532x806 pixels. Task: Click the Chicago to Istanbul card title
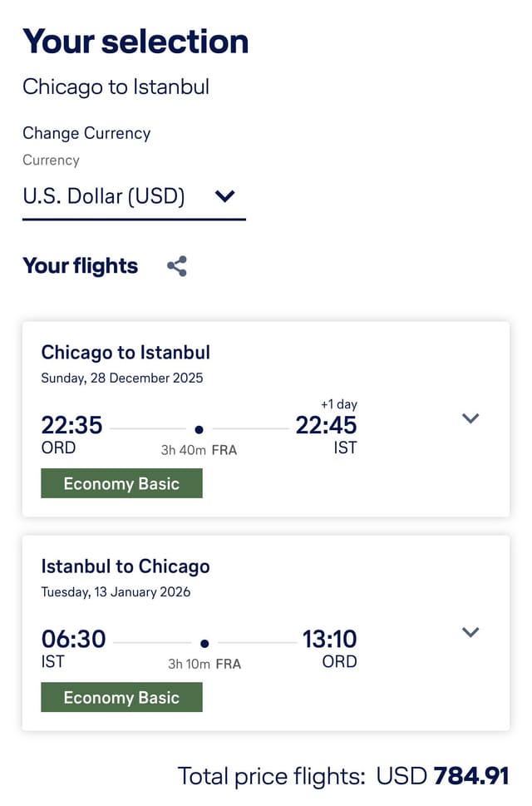126,353
